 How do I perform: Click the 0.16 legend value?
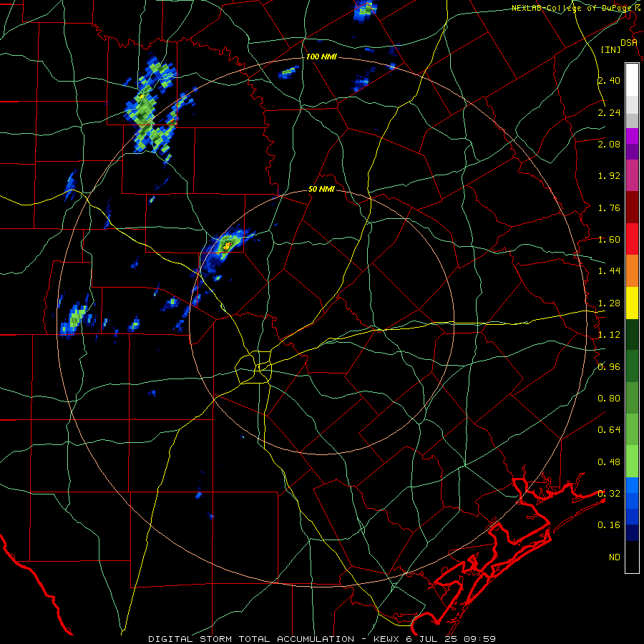pos(609,525)
